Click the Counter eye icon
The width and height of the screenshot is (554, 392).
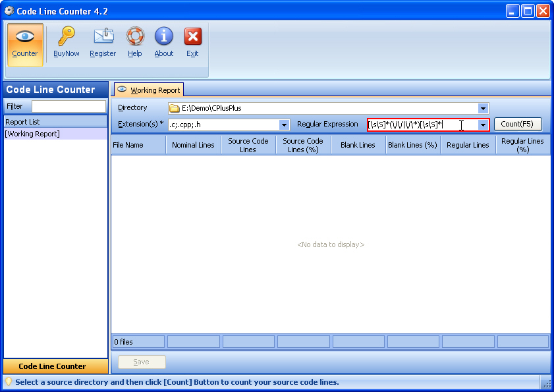(x=25, y=37)
